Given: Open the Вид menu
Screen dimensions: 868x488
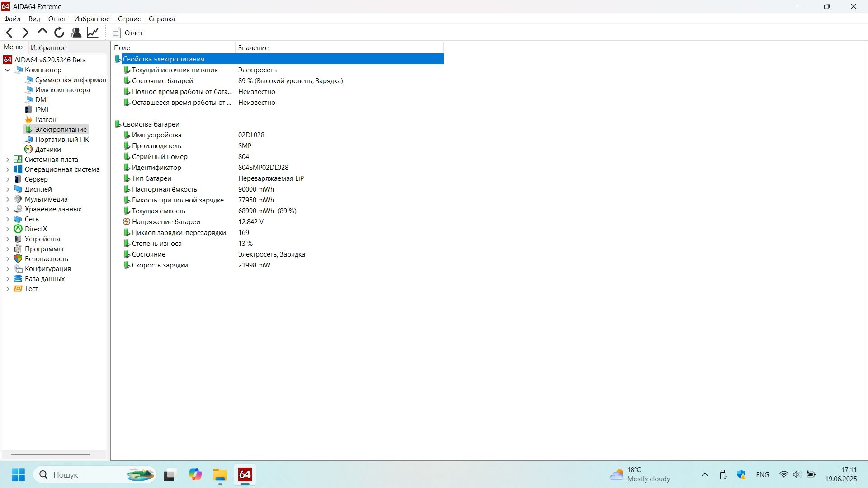Looking at the screenshot, I should pos(34,19).
